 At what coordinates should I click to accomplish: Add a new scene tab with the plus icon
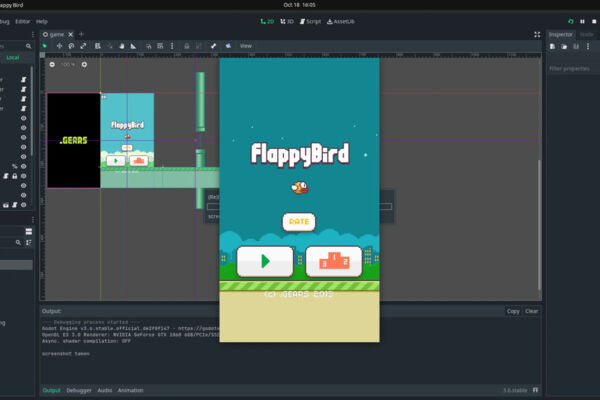(81, 34)
